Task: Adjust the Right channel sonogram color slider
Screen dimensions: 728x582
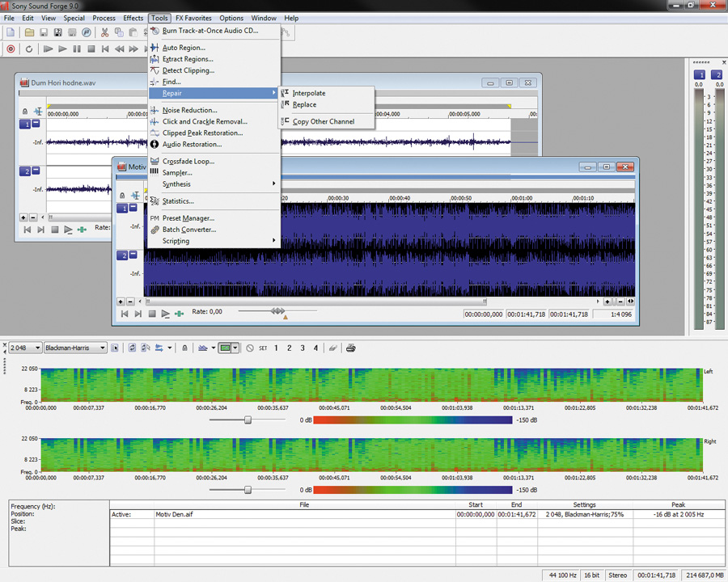Action: (248, 490)
